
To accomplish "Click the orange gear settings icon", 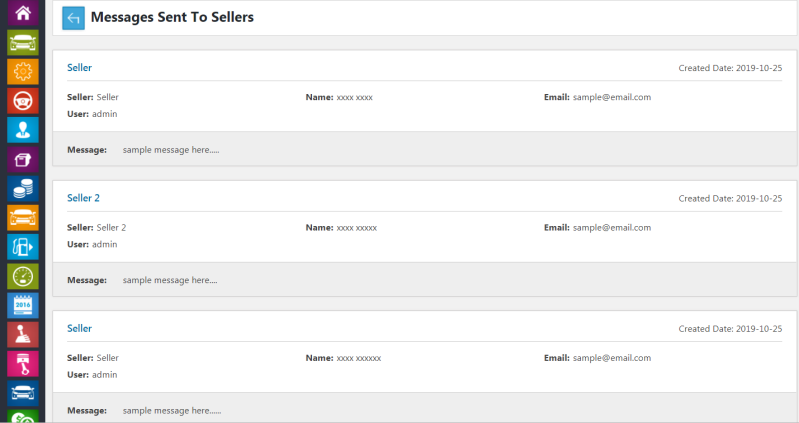I will pos(22,71).
